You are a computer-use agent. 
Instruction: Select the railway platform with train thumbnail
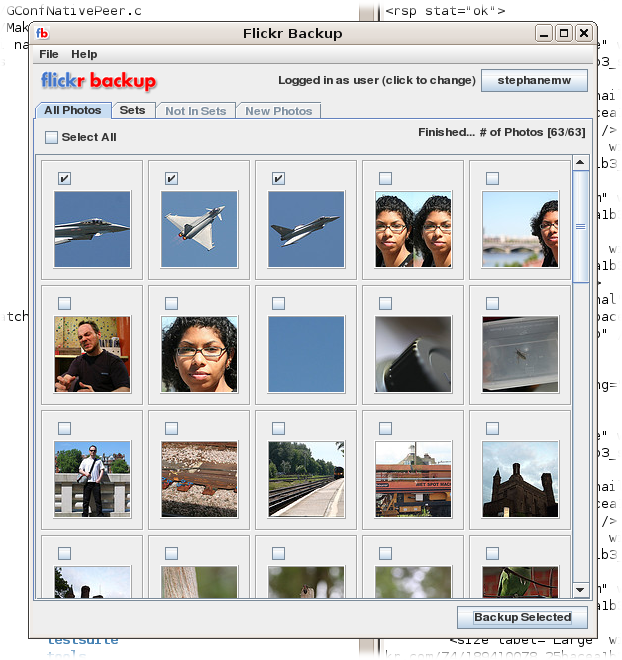[x=306, y=479]
